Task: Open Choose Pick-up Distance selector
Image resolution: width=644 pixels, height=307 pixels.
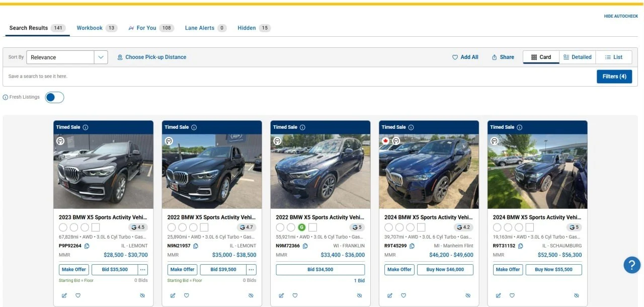Action: [152, 57]
